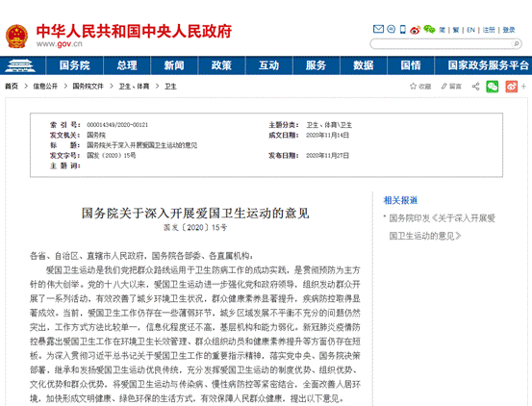Open the 总理 nav menu
The image size is (532, 406).
(127, 65)
